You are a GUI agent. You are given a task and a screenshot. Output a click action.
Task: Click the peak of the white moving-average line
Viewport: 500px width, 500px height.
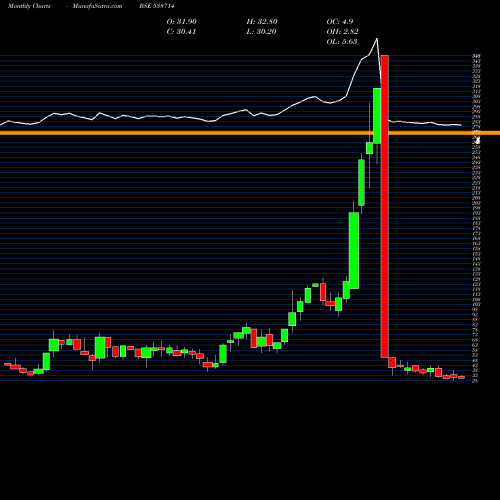[x=377, y=39]
